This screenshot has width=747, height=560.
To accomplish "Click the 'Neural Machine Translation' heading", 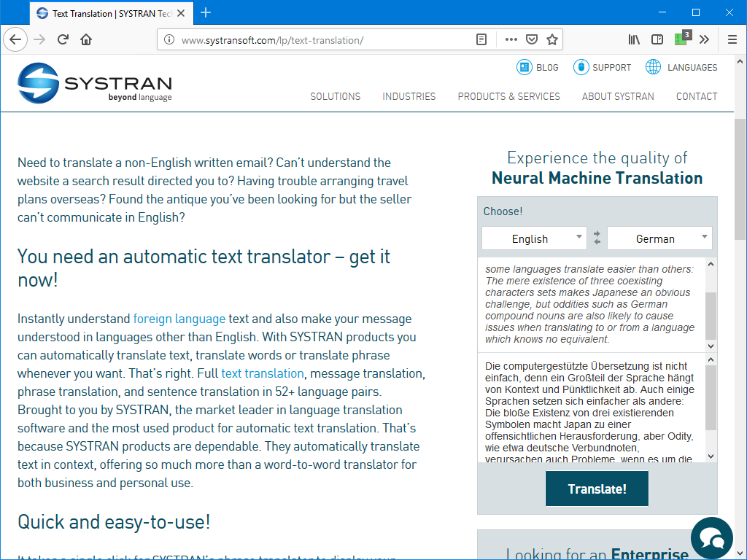I will [x=597, y=178].
